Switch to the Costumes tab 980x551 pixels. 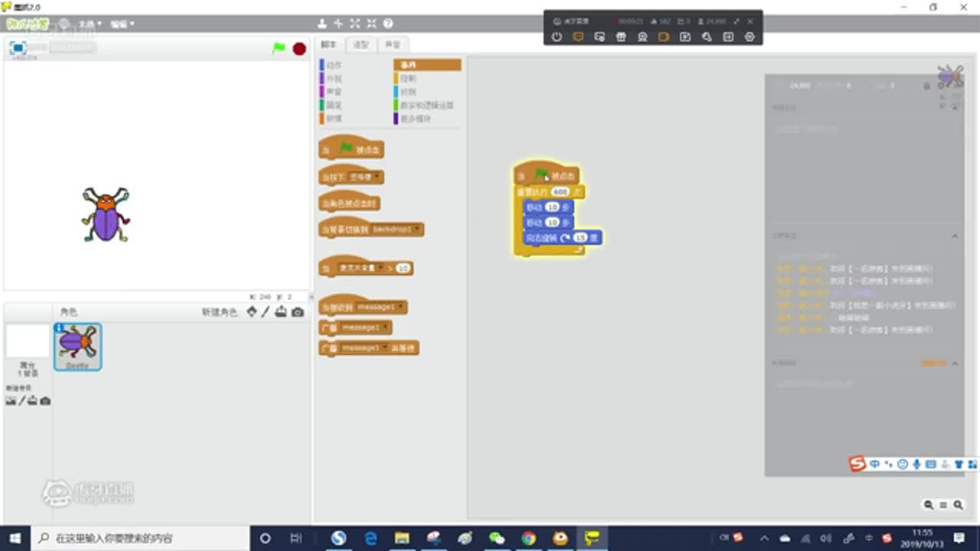pos(361,44)
